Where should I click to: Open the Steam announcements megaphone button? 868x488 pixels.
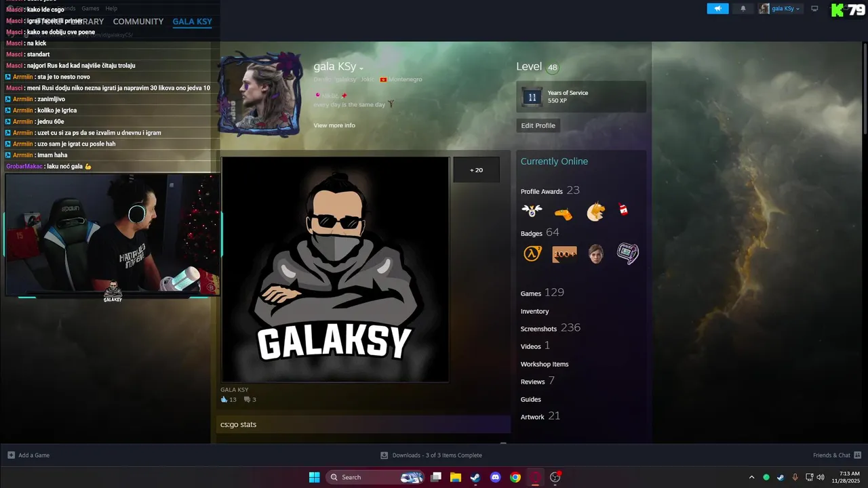coord(717,9)
